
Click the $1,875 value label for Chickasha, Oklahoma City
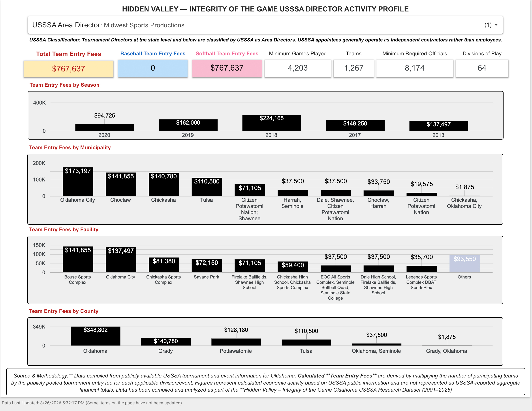[464, 187]
